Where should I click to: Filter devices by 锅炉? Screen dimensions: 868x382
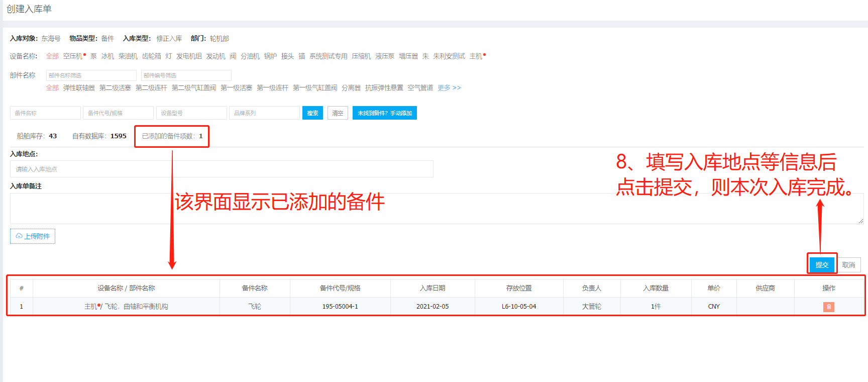coord(270,56)
